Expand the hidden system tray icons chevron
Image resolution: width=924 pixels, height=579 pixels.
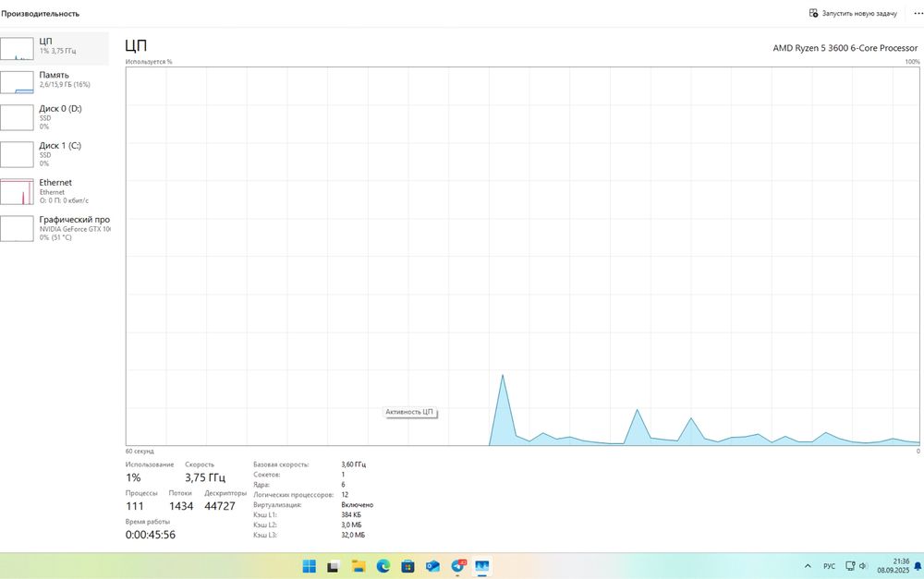point(808,566)
